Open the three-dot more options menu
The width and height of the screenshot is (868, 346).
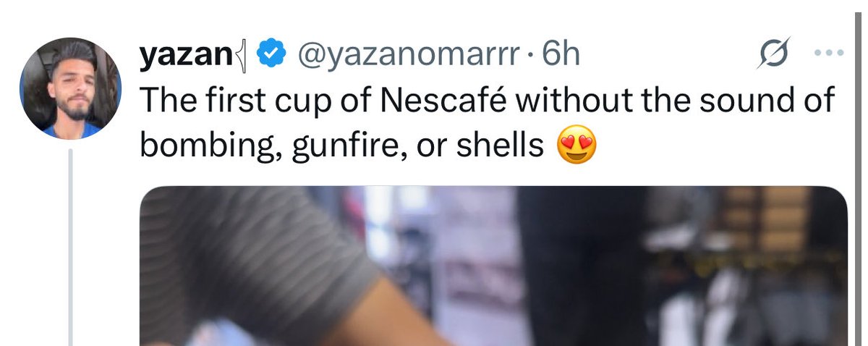[829, 53]
